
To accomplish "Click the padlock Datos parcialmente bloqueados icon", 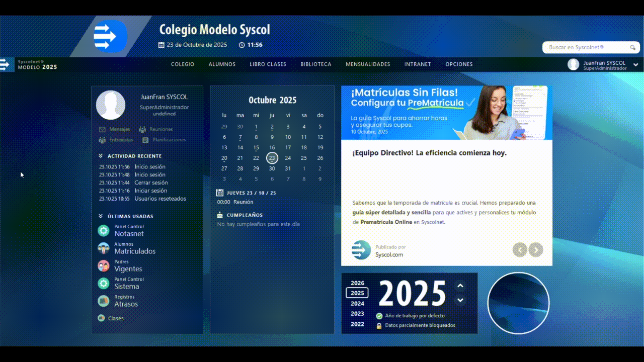I will point(379,325).
